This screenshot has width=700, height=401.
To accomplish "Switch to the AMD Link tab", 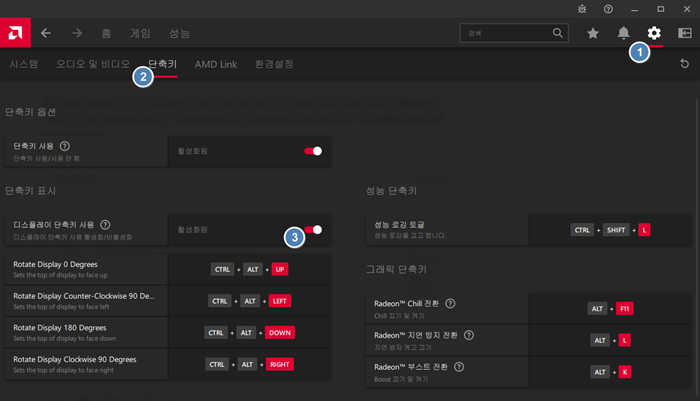I will [216, 64].
